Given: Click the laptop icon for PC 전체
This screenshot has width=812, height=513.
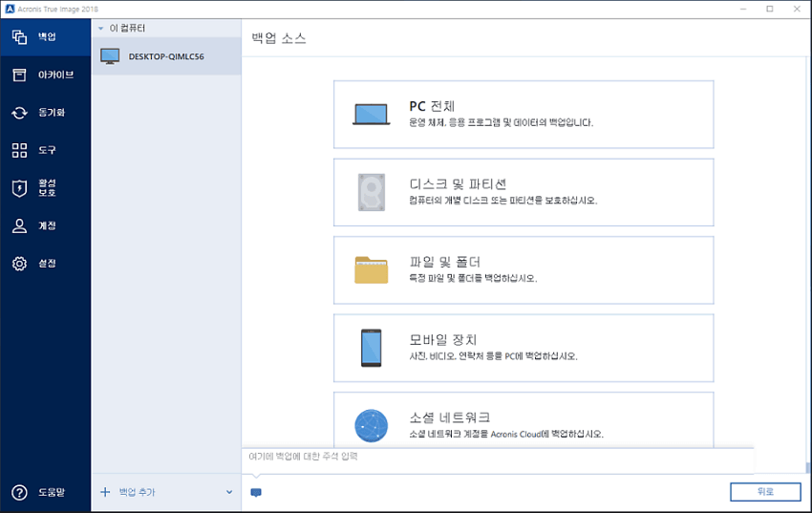Looking at the screenshot, I should tap(372, 115).
